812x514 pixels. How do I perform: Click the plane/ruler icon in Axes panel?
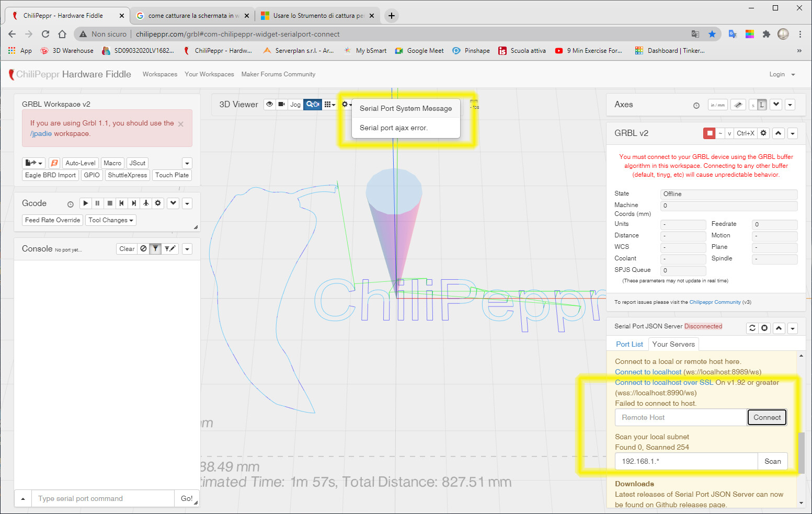738,105
